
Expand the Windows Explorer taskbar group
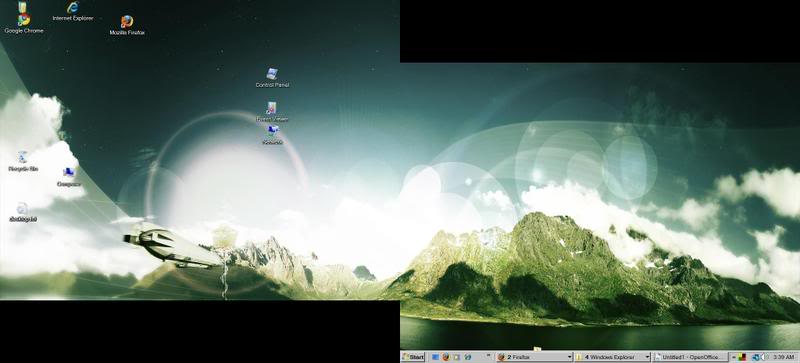(x=612, y=357)
